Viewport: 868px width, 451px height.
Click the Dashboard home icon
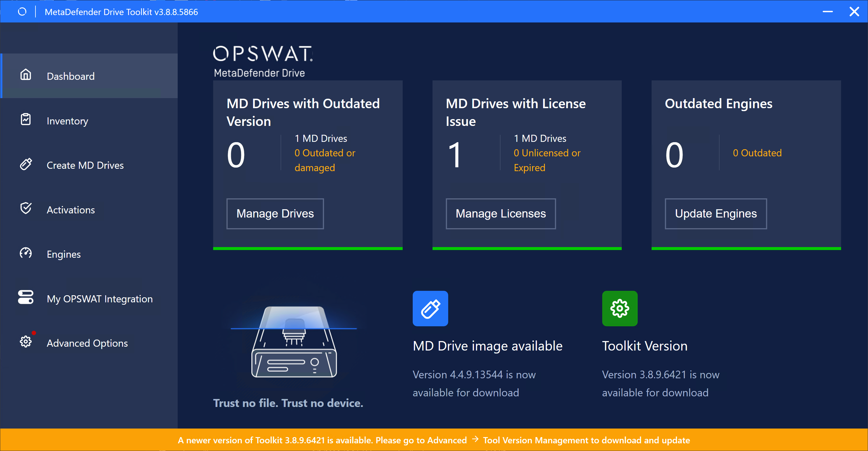point(26,75)
